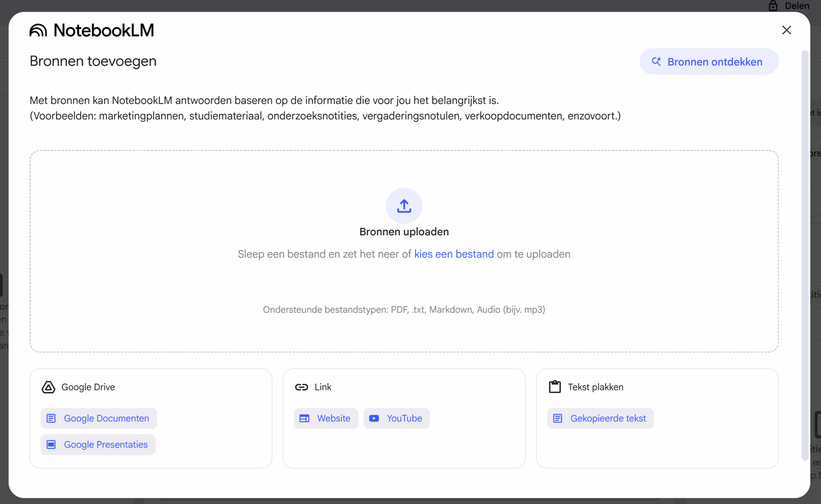Open Bronnen ontdekken

[709, 62]
